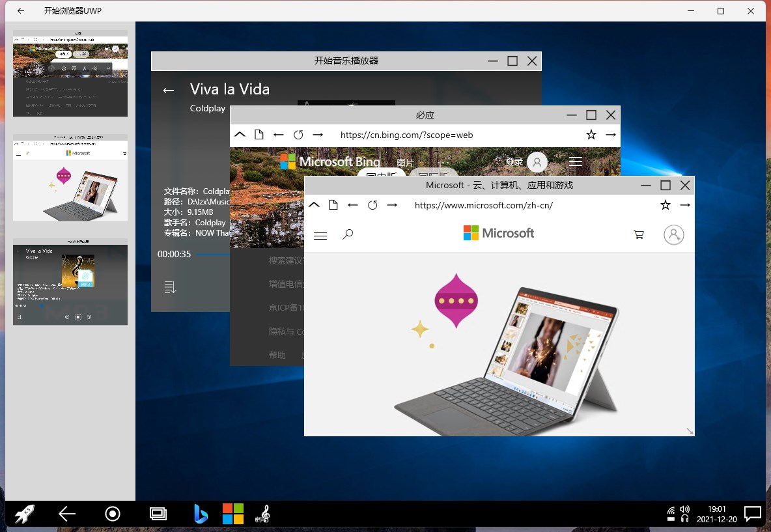Go forward in the Bing window
The image size is (771, 532).
pyautogui.click(x=318, y=135)
